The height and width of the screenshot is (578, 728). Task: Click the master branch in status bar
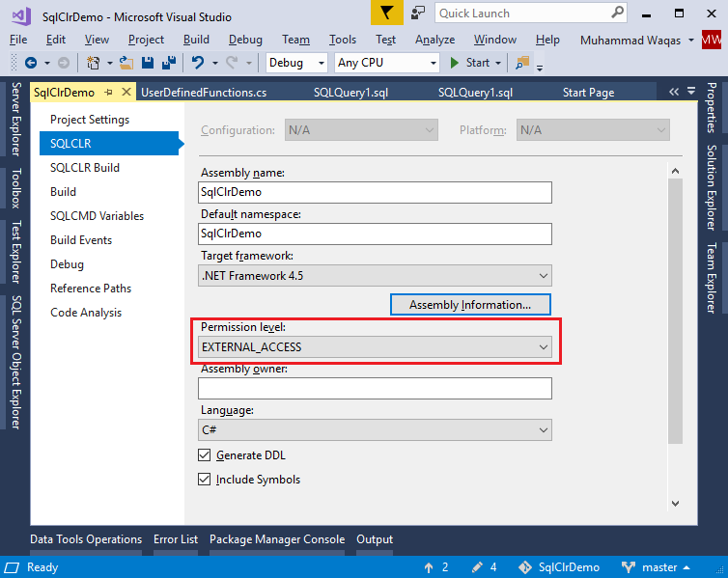(x=656, y=567)
